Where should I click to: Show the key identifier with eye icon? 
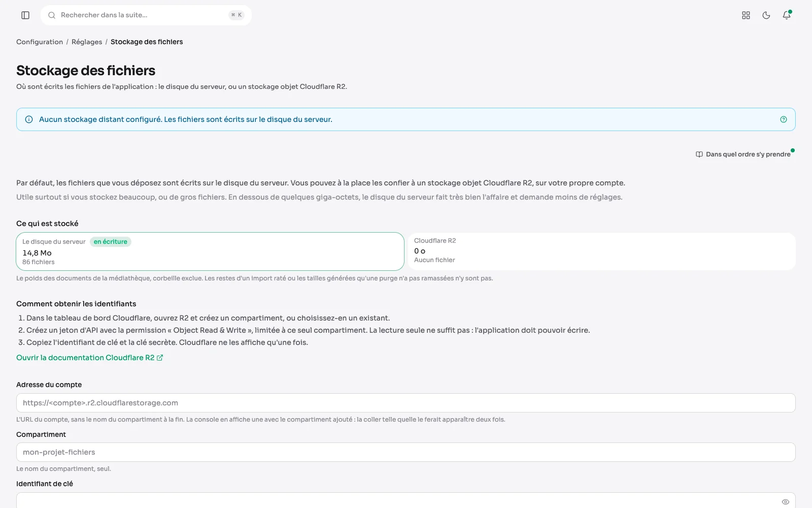point(786,501)
